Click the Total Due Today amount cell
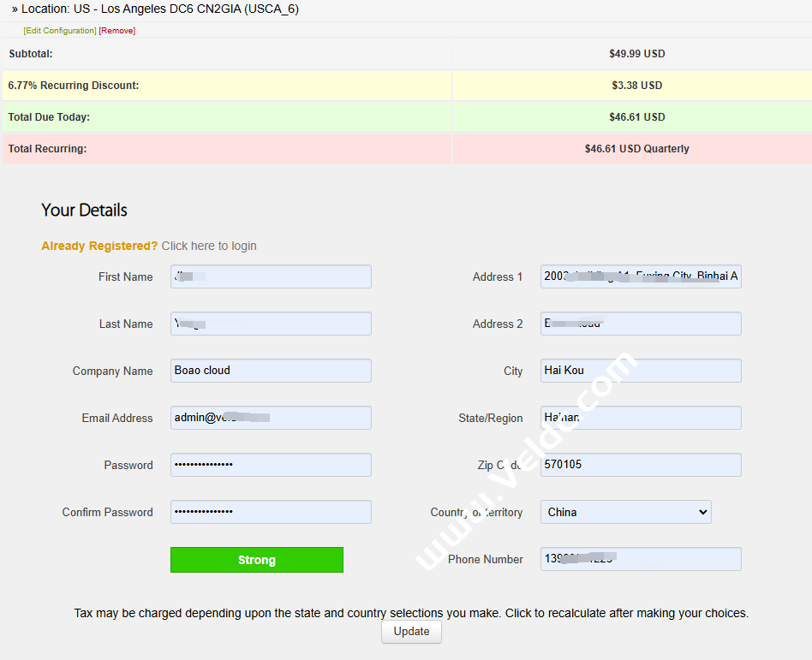The image size is (812, 660). 632,117
